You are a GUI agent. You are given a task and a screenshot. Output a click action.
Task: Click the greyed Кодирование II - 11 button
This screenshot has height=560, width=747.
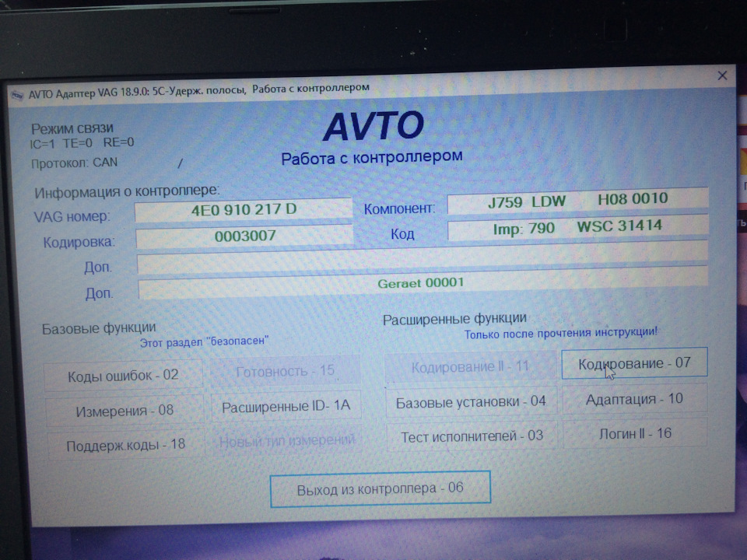pos(470,366)
